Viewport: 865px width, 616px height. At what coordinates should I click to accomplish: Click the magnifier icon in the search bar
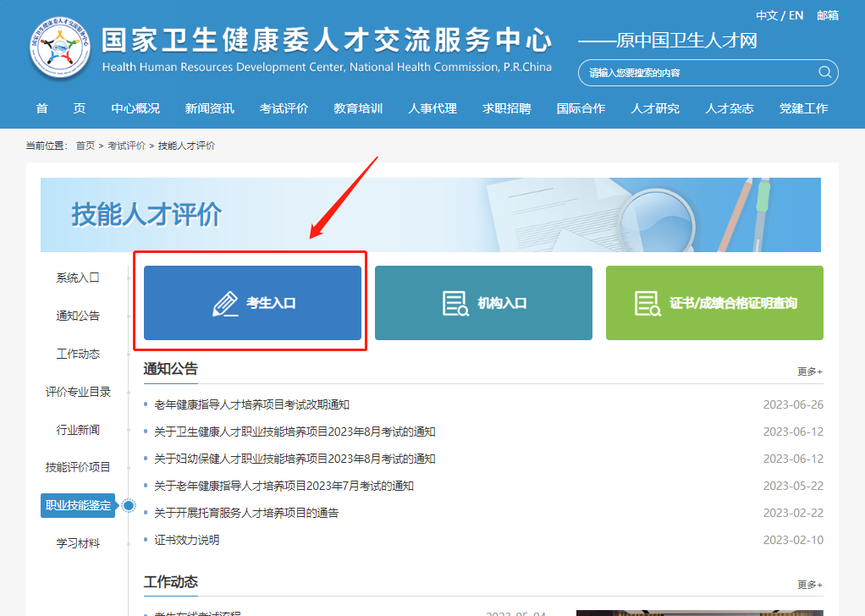pyautogui.click(x=824, y=73)
